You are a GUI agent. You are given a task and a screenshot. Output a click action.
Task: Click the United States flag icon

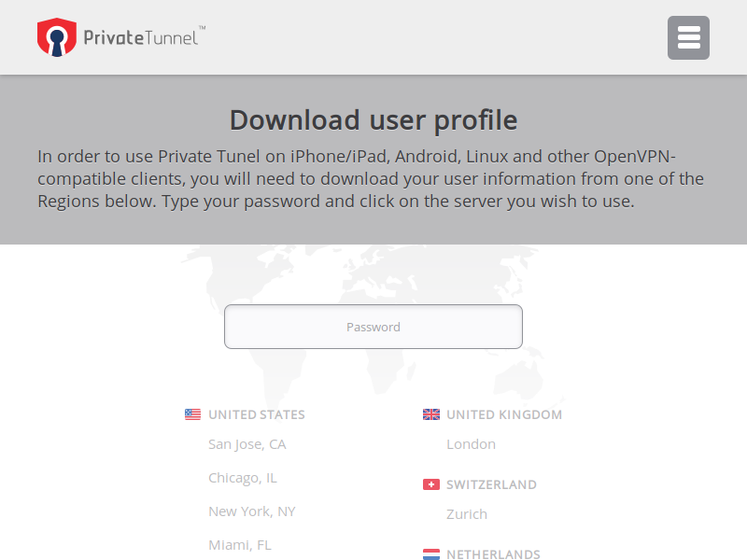coord(192,414)
